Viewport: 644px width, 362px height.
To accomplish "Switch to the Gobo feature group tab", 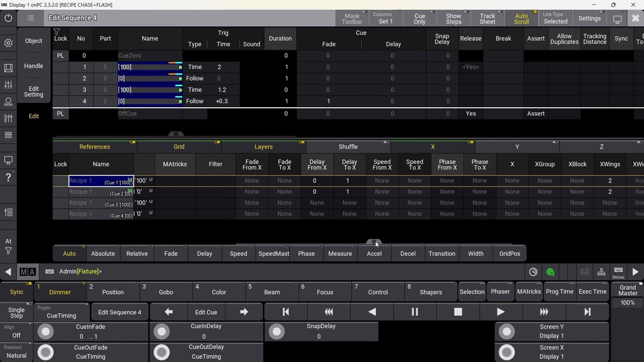I will (x=166, y=292).
